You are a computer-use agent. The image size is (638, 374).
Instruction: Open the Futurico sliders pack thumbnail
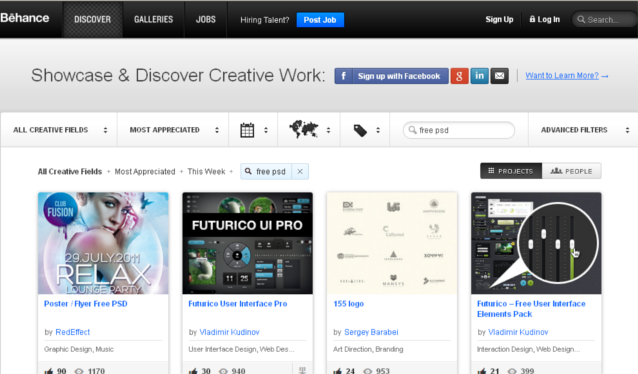tap(536, 243)
